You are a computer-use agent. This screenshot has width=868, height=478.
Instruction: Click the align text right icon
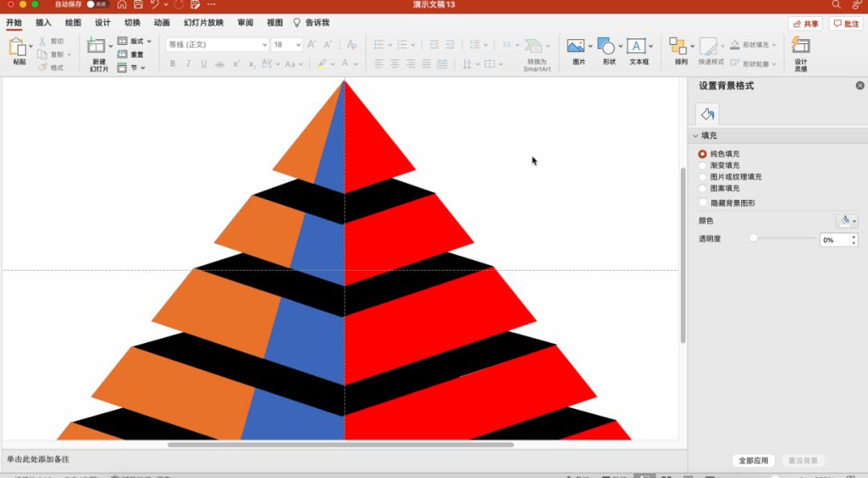[410, 64]
